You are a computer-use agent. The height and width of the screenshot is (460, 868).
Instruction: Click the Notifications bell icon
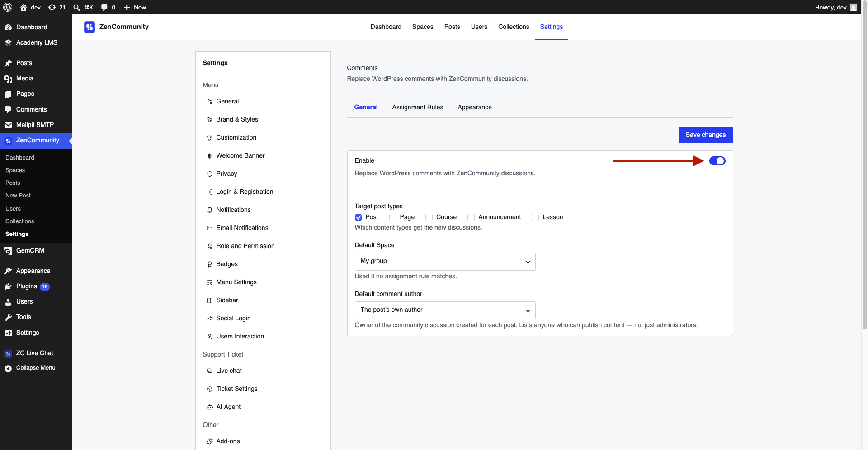[x=210, y=210]
